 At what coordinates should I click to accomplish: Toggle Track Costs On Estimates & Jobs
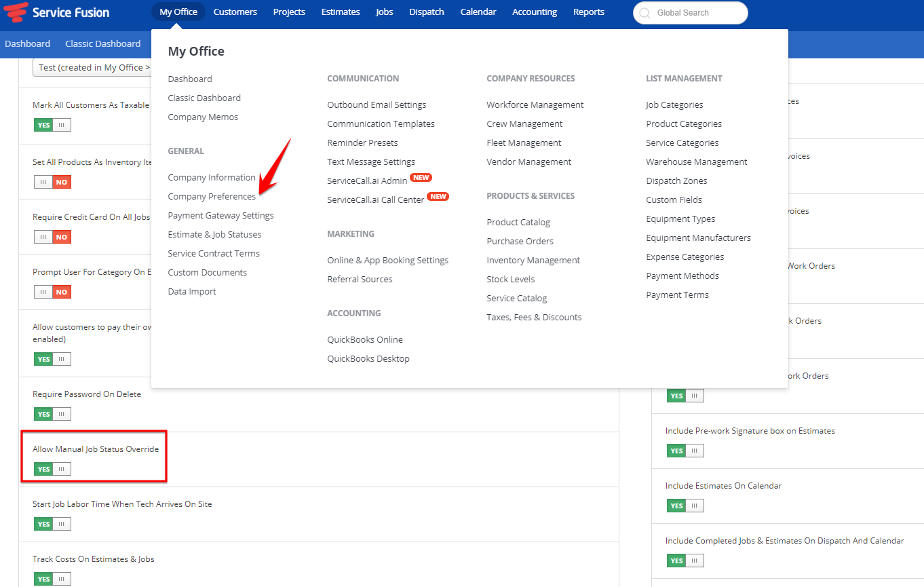pos(52,579)
